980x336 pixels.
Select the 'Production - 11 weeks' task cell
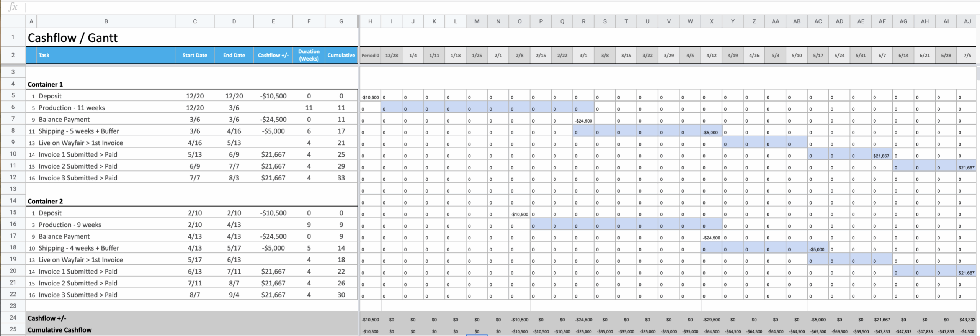click(72, 108)
